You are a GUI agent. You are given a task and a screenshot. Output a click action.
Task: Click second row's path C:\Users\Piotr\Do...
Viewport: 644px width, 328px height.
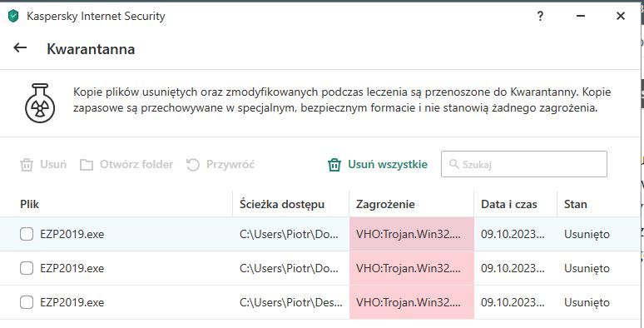coord(290,268)
